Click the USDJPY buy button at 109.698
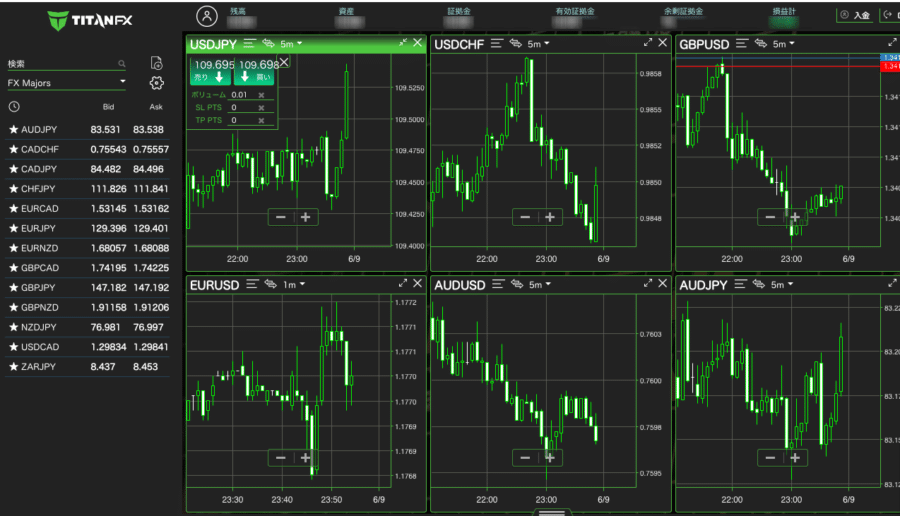The image size is (900, 516). pyautogui.click(x=254, y=71)
